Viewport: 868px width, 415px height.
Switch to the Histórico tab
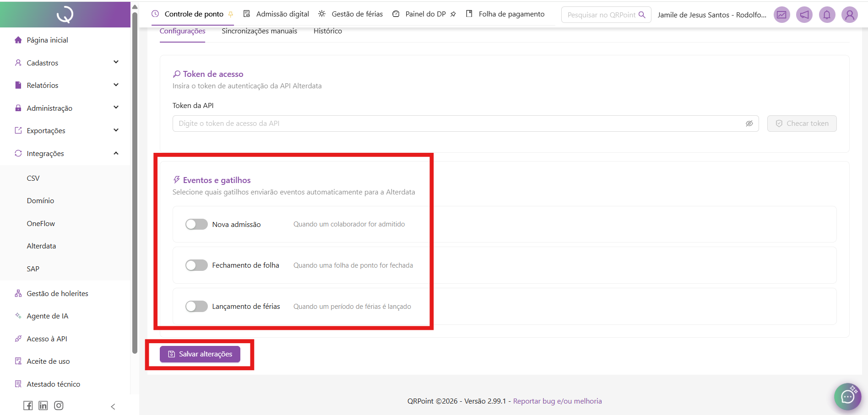[327, 31]
